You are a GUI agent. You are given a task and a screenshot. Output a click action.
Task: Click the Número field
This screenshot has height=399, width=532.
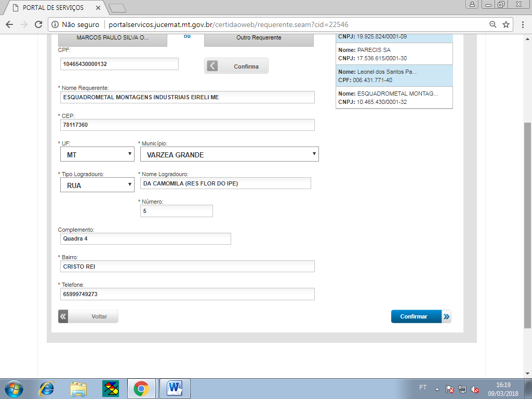(x=177, y=211)
